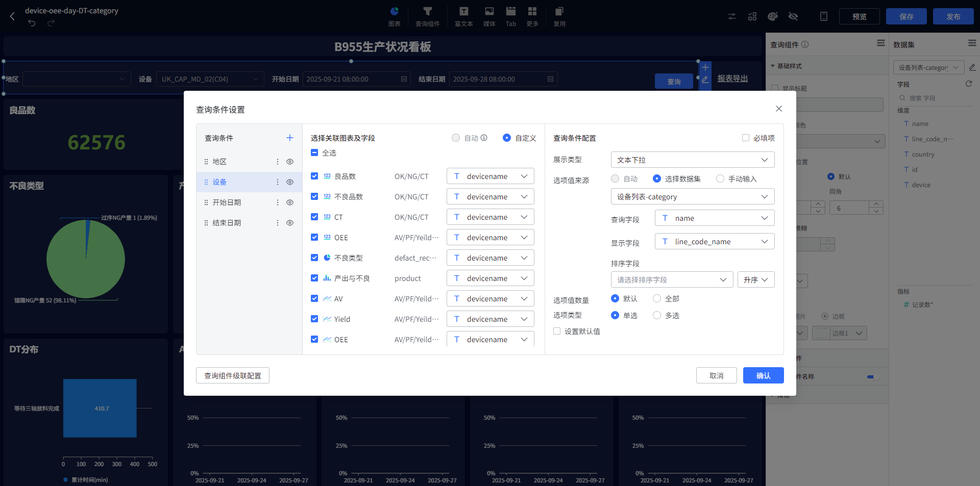Click the mobile layout phone icon
Viewport: 980px width, 486px height.
tap(824, 16)
